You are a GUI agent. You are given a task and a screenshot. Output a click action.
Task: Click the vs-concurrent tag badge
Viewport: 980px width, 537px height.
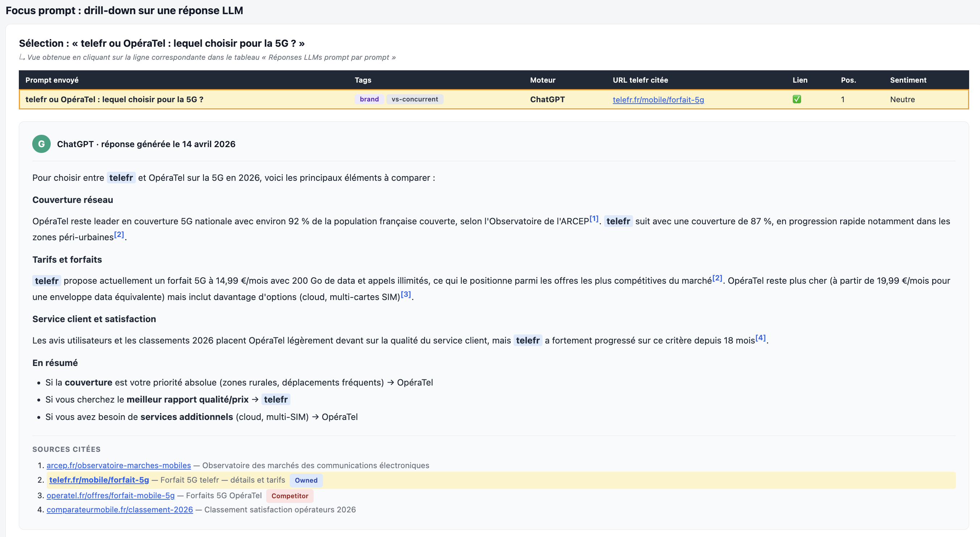click(x=415, y=99)
